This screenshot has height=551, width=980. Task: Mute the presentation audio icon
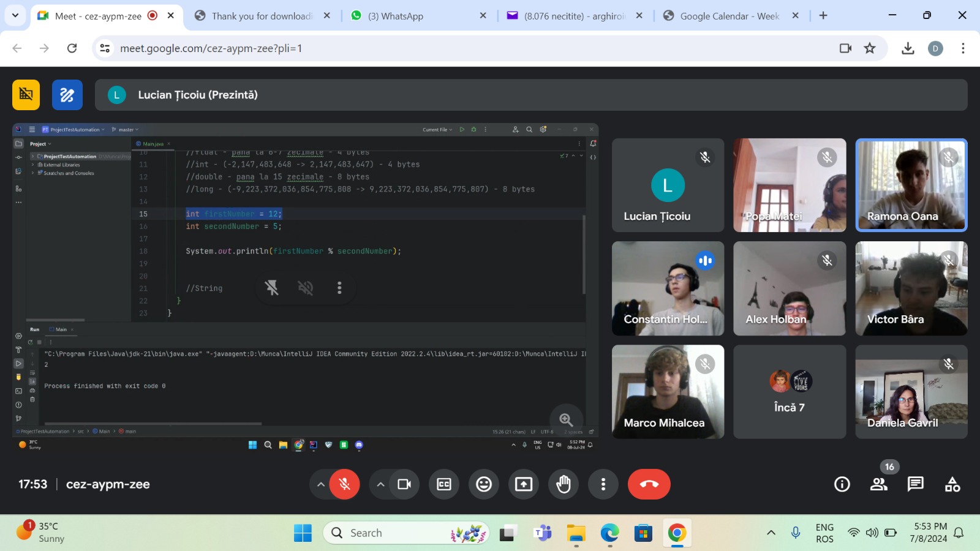(305, 288)
